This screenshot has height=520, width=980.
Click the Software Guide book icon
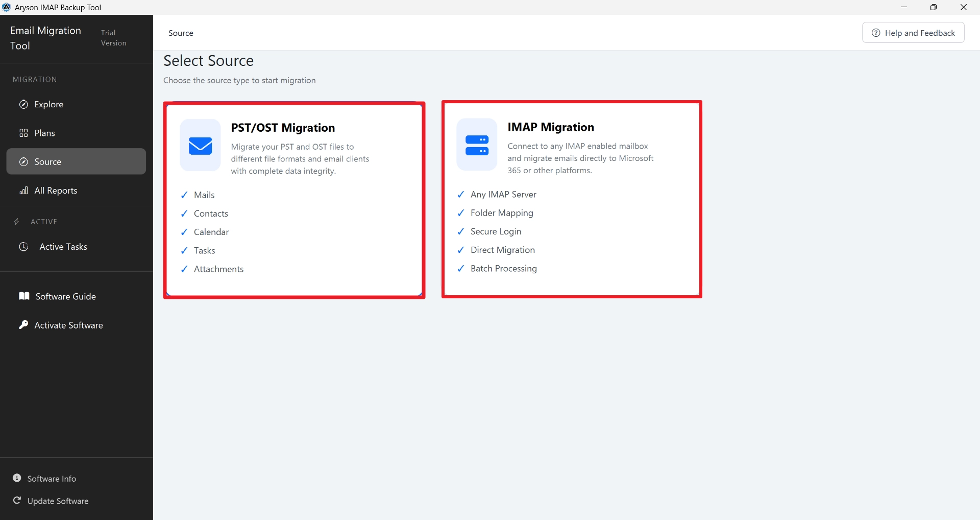pos(24,296)
